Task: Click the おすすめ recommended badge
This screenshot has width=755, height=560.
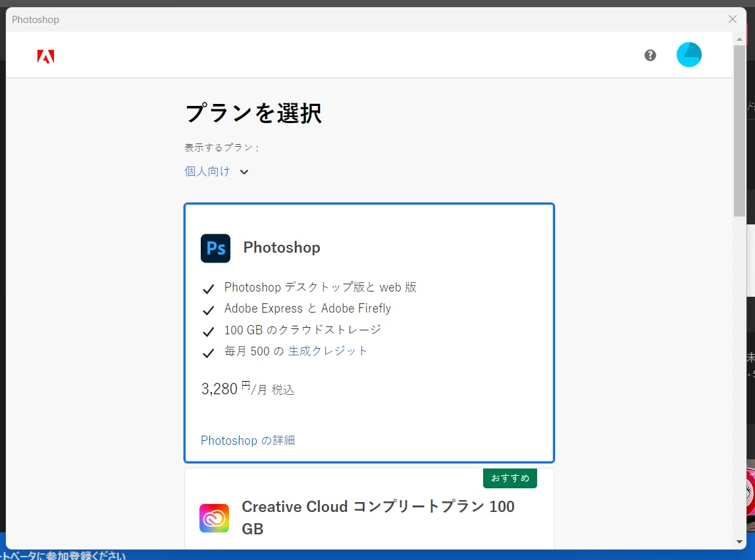Action: pyautogui.click(x=510, y=478)
